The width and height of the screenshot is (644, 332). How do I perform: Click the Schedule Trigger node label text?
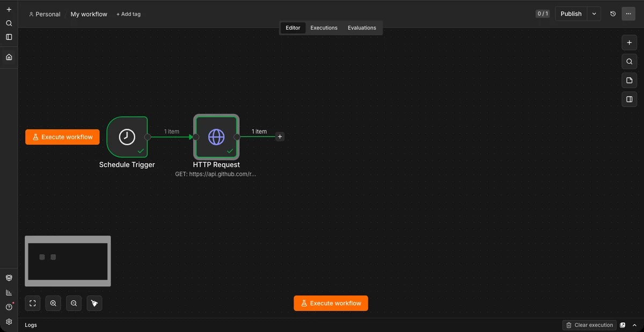pos(127,165)
